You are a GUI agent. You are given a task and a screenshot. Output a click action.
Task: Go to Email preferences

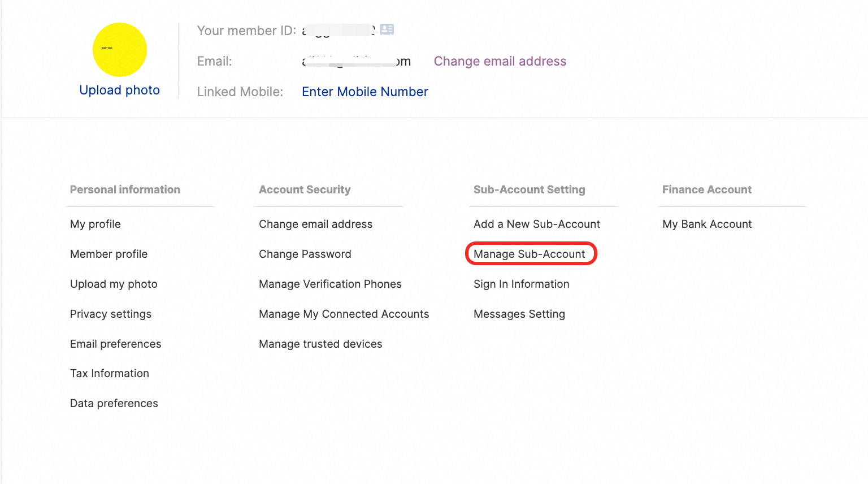115,344
